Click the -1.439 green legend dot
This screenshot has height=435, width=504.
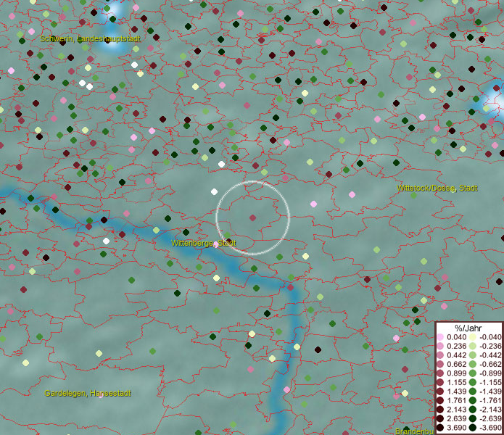tap(473, 391)
